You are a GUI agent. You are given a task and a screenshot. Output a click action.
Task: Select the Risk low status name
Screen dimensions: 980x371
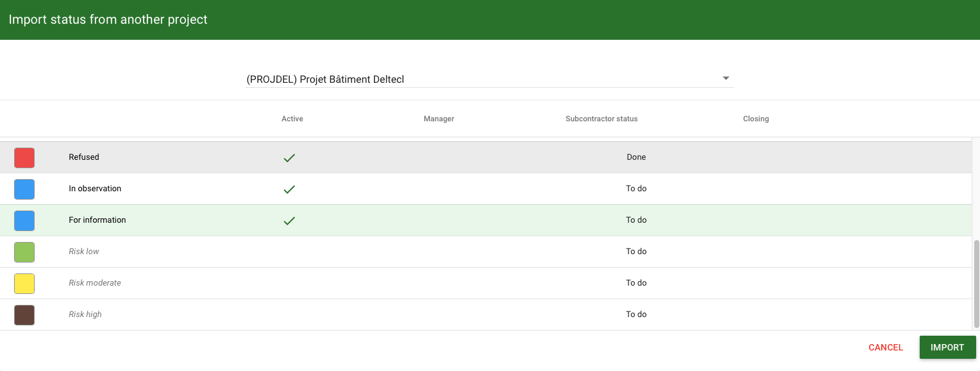tap(84, 251)
